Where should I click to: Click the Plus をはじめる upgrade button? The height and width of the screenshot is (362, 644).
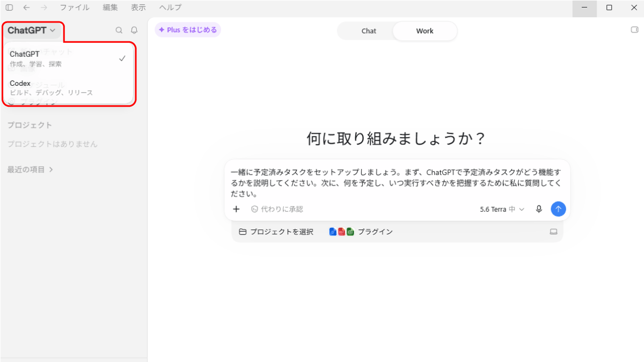(188, 30)
